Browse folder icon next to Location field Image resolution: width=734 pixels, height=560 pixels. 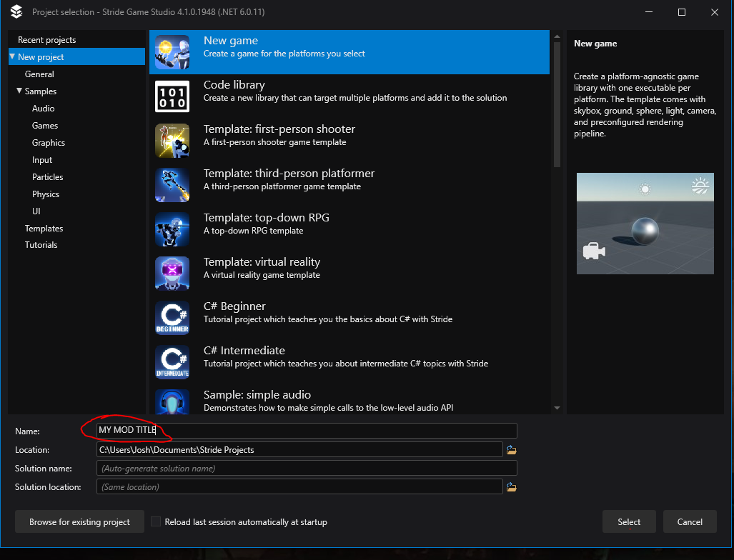[x=511, y=450]
